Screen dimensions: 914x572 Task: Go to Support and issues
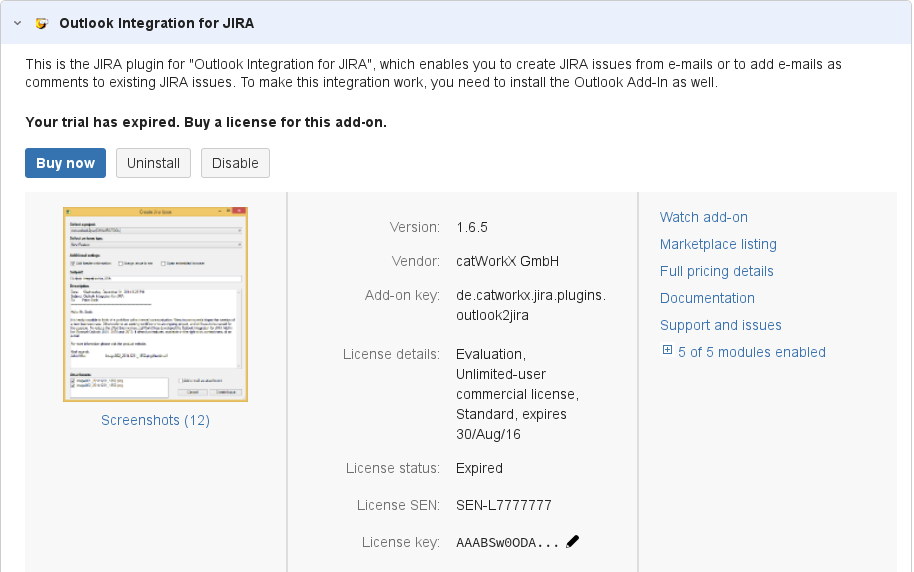click(720, 325)
